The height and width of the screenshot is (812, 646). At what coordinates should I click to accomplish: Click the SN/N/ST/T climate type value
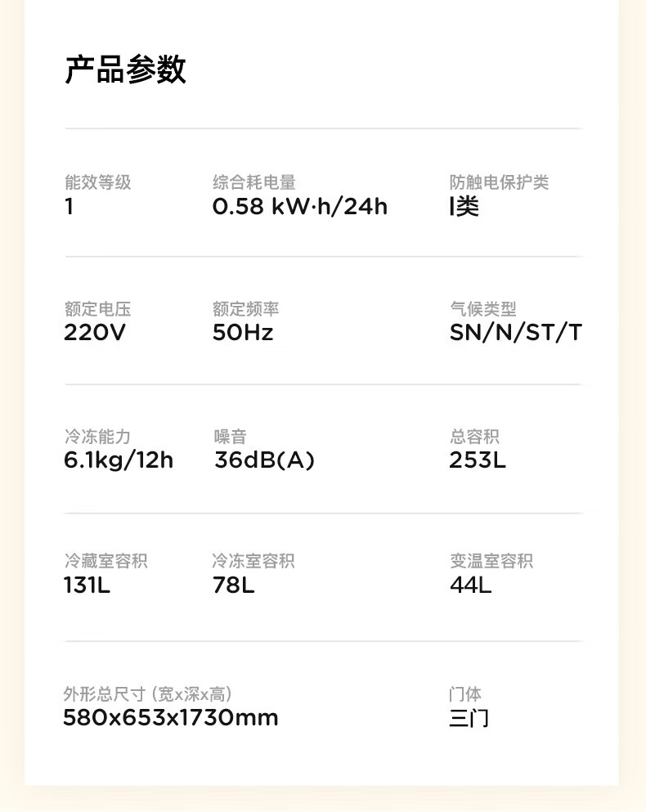[x=515, y=333]
